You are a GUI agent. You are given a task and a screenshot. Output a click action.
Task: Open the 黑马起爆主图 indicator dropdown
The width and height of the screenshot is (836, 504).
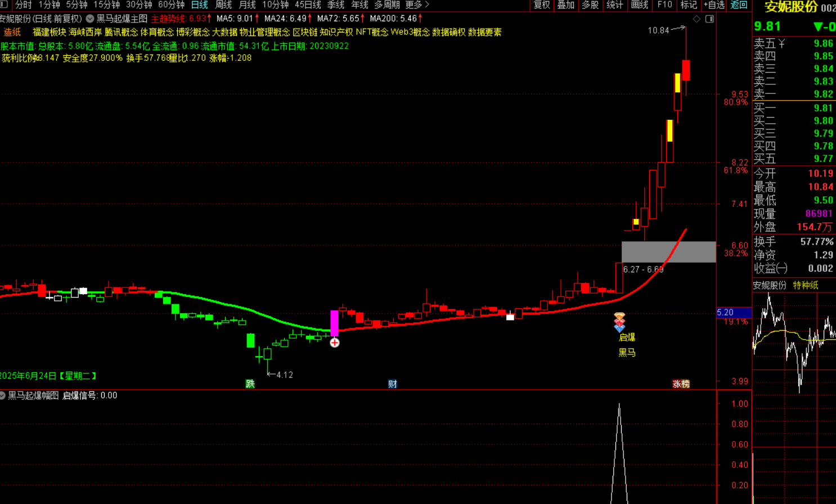click(90, 19)
